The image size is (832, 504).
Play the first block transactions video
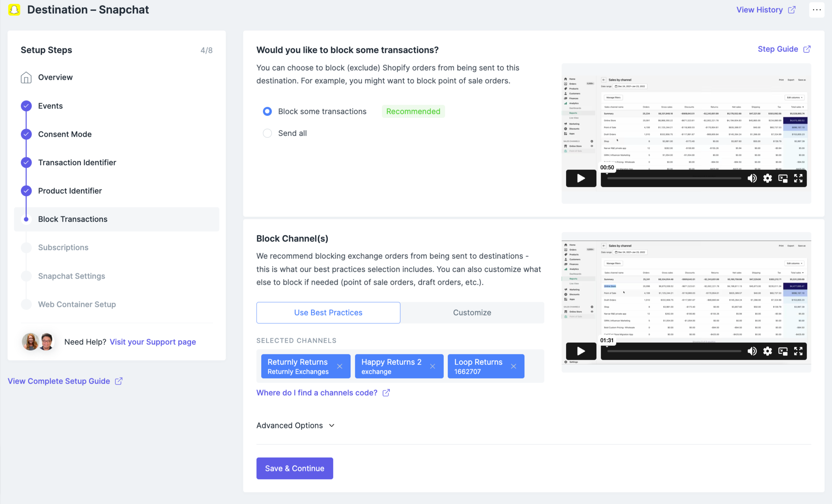[581, 178]
